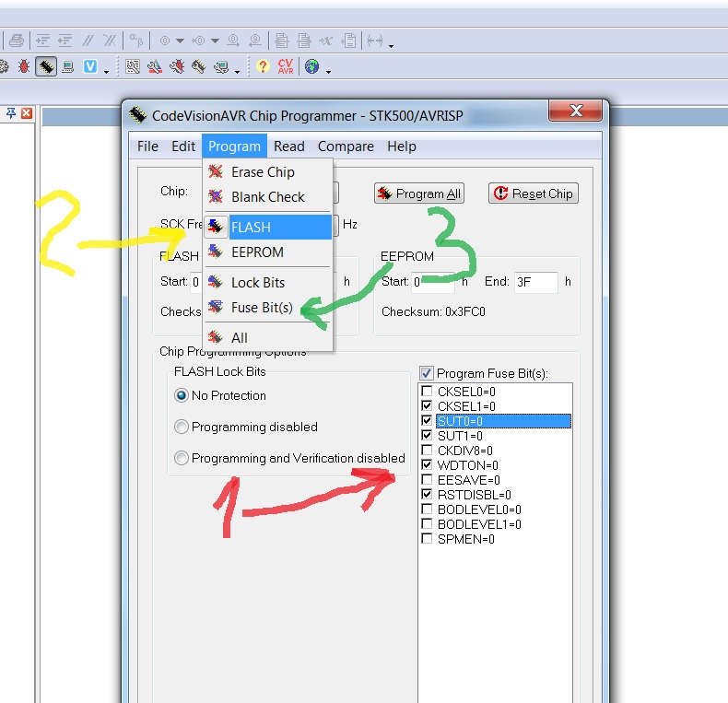This screenshot has width=728, height=703.
Task: Click the chip programmer toolbar icon
Action: pyautogui.click(x=46, y=67)
